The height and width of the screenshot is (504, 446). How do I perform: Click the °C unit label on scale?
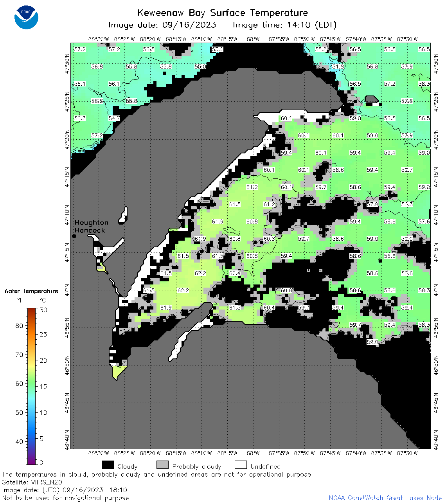click(x=43, y=300)
